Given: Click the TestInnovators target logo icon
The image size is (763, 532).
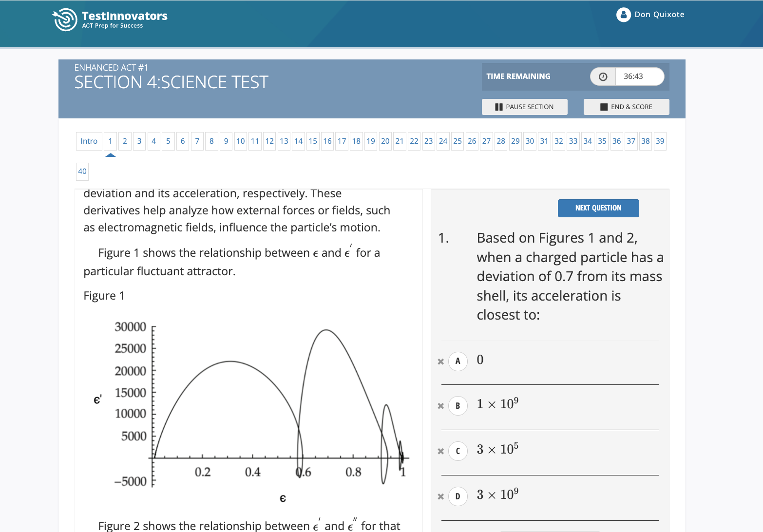Looking at the screenshot, I should (65, 19).
